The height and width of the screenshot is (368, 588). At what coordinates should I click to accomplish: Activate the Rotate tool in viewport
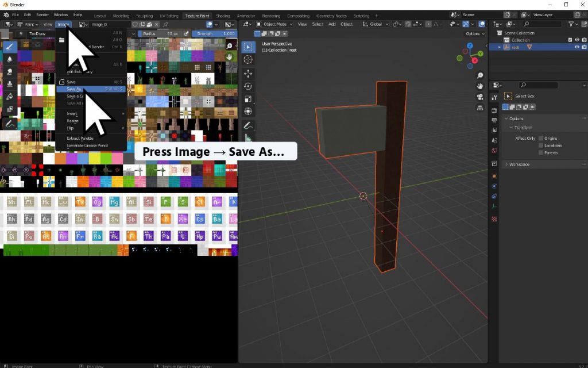[x=248, y=86]
